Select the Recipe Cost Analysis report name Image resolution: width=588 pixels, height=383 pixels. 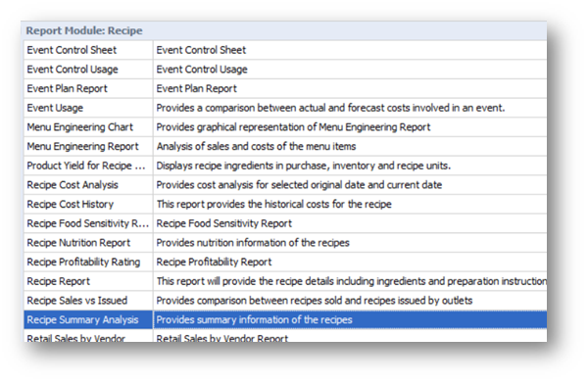tap(73, 185)
